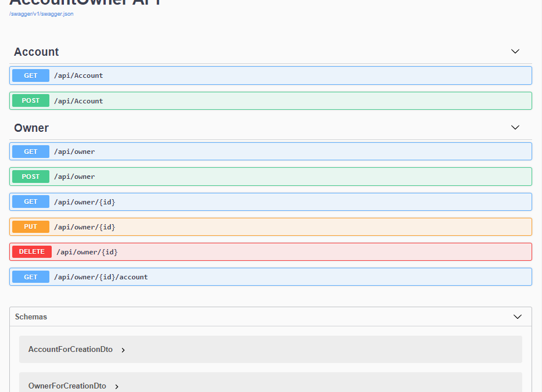The image size is (542, 392).
Task: Click the GET badge for /api/Account
Action: click(31, 75)
